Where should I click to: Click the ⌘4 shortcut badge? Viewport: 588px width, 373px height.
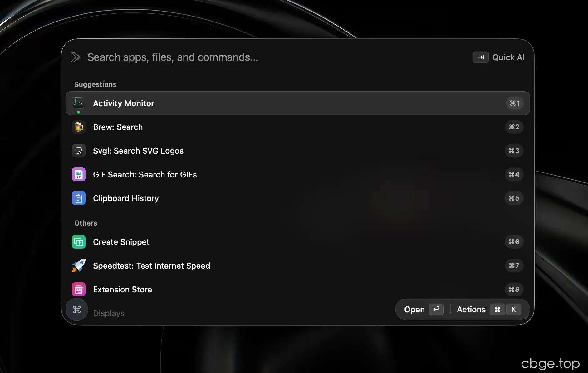514,174
